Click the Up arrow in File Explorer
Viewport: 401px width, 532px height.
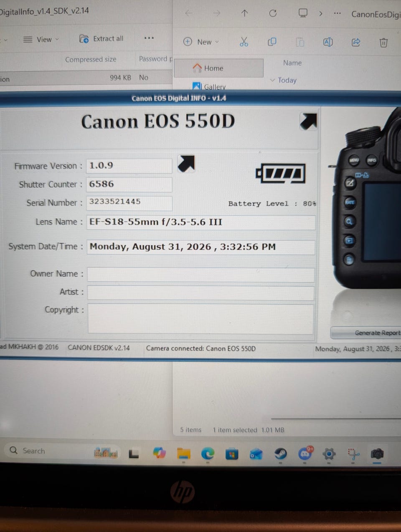[245, 13]
